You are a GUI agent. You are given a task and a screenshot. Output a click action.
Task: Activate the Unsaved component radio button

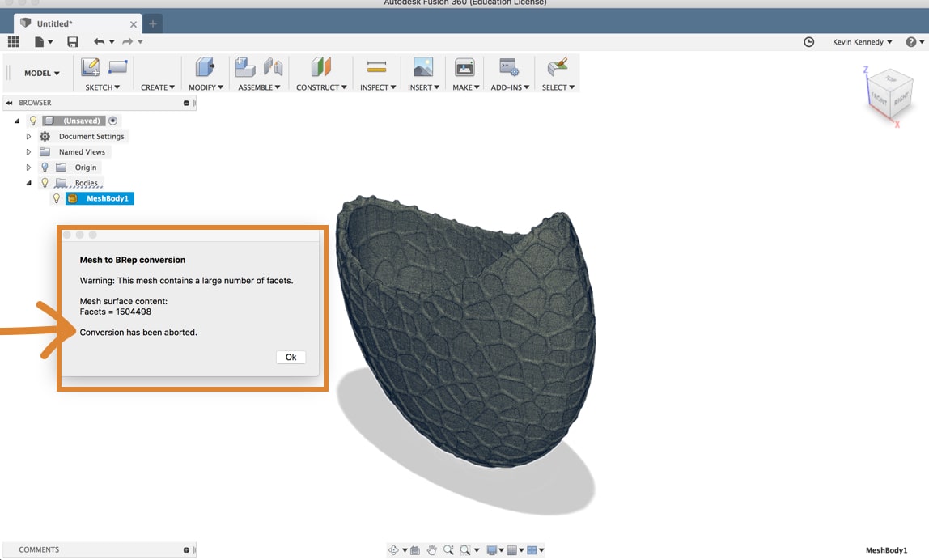coord(112,121)
